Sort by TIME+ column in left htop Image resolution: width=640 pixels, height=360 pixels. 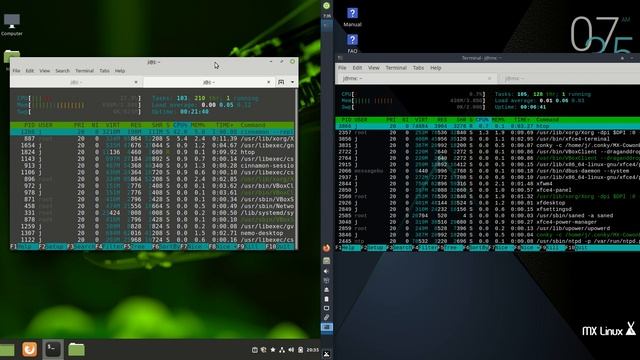coord(225,125)
